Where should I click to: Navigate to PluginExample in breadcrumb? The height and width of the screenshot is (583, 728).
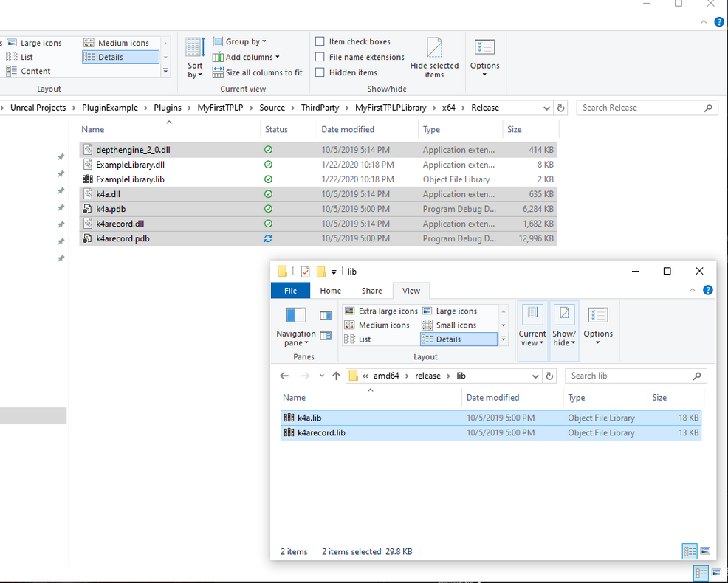(110, 108)
